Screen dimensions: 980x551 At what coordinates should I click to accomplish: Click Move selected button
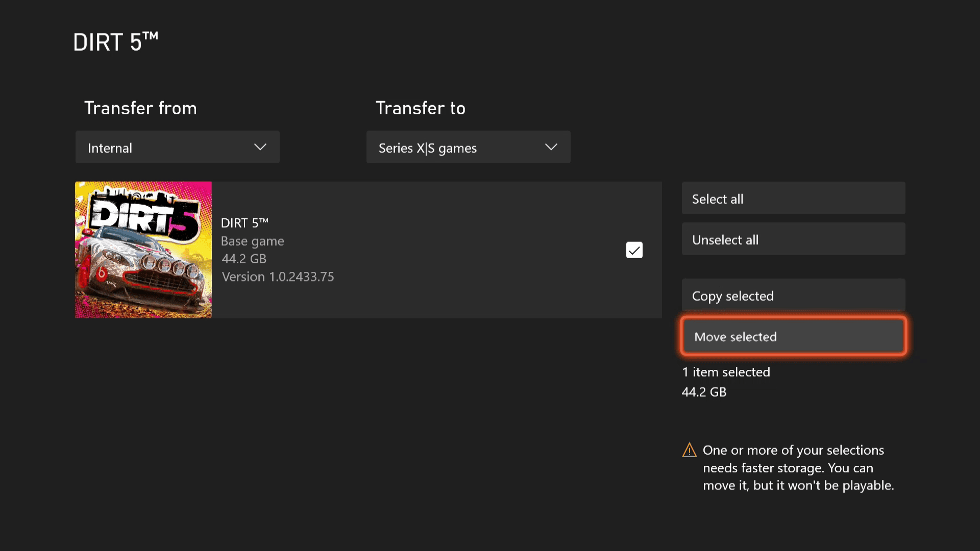(x=794, y=336)
